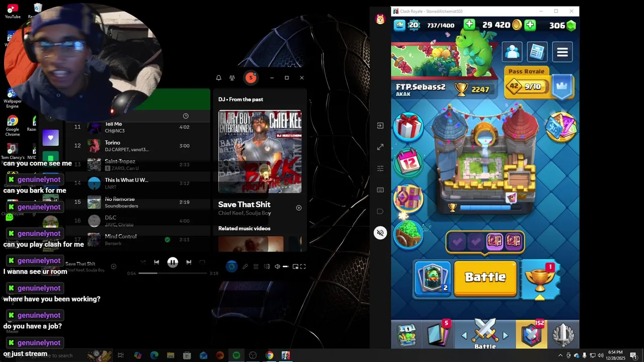
Task: Toggle the sound mute button in emulator sidebar
Action: point(380,233)
